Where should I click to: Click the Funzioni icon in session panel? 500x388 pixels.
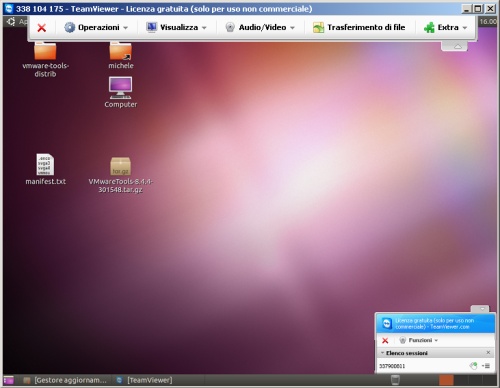[403, 340]
